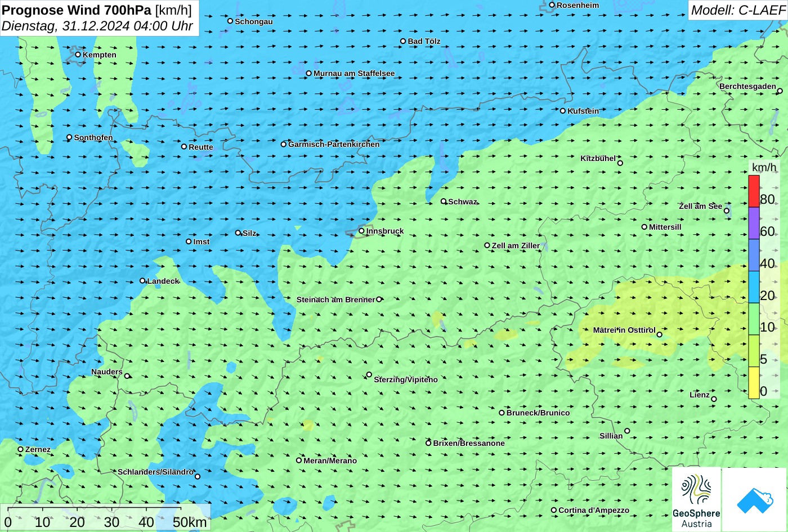Click the "Zell am Ziller" label
This screenshot has width=788, height=532.
point(516,245)
